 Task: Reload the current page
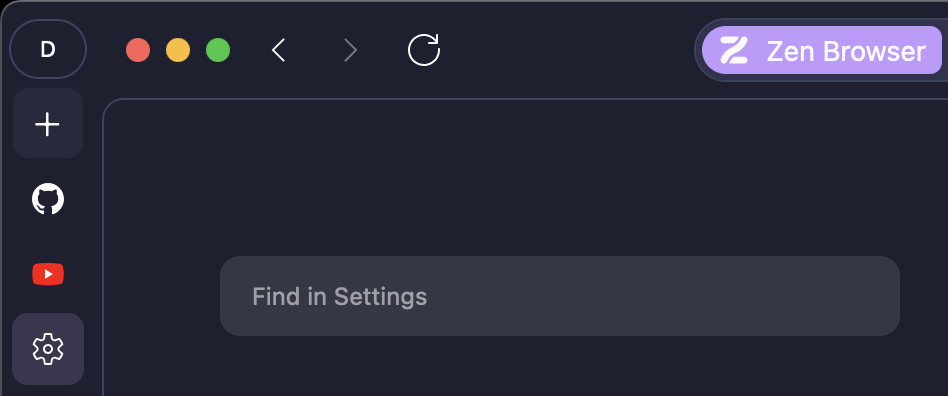click(x=424, y=50)
